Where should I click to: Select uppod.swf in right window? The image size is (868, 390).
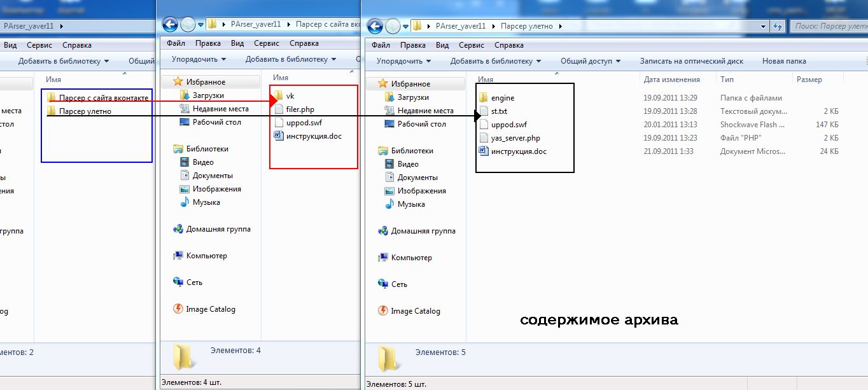[502, 124]
